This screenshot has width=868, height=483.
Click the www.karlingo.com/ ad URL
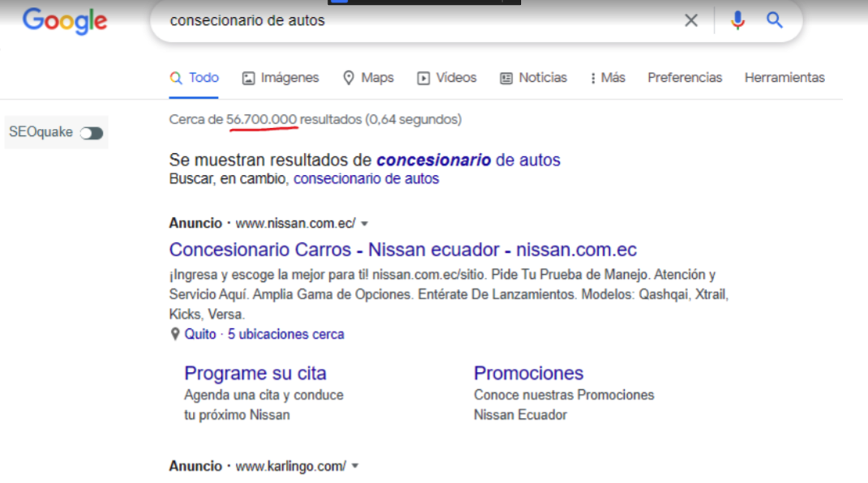coord(291,467)
